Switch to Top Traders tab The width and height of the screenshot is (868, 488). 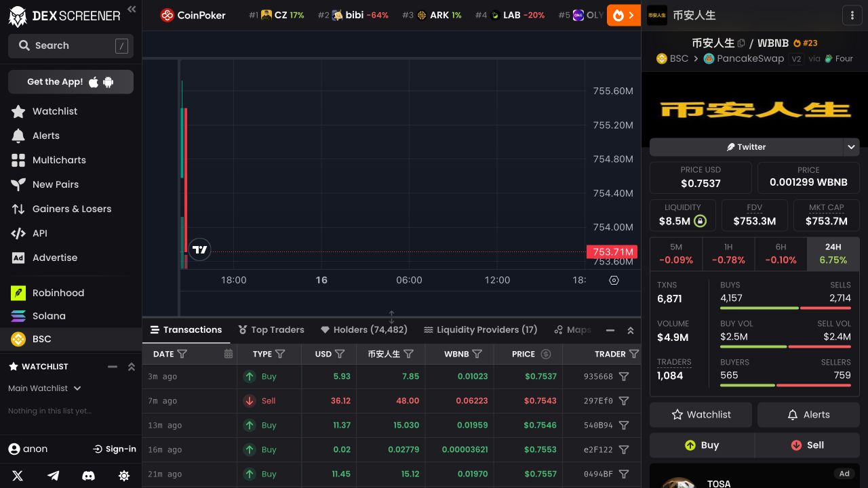[x=271, y=330]
